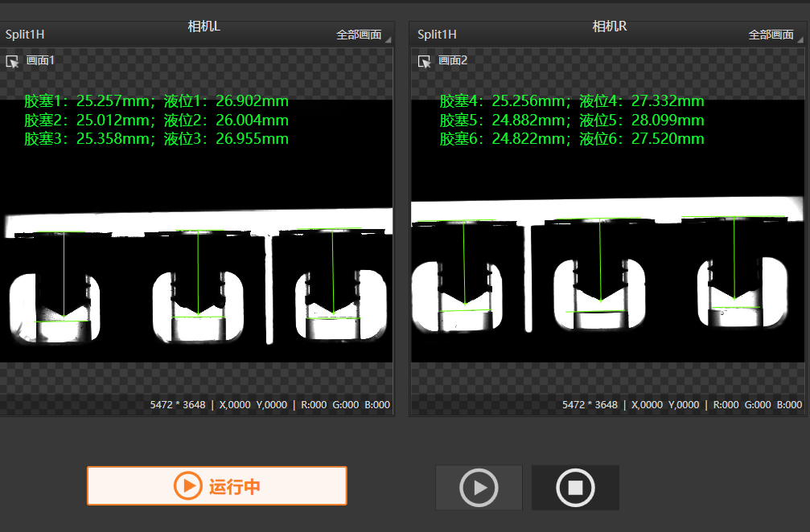Click the X,Y coordinate readout in 相机R status bar

665,405
